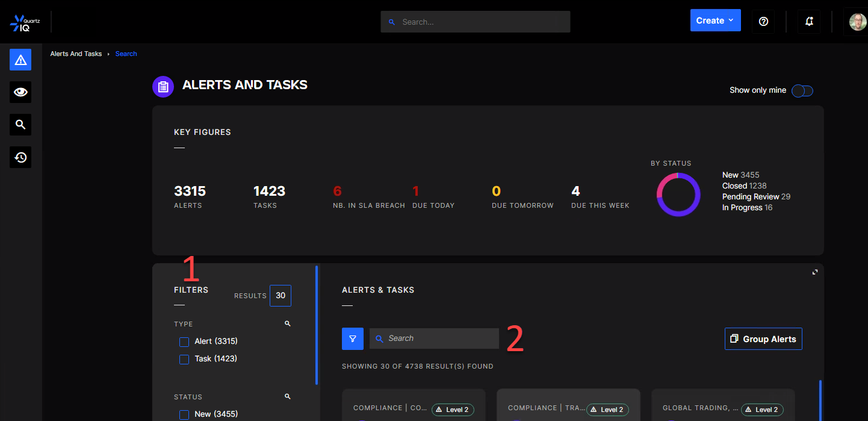Open the alerts warning sidebar icon
The width and height of the screenshot is (868, 421).
[x=20, y=60]
